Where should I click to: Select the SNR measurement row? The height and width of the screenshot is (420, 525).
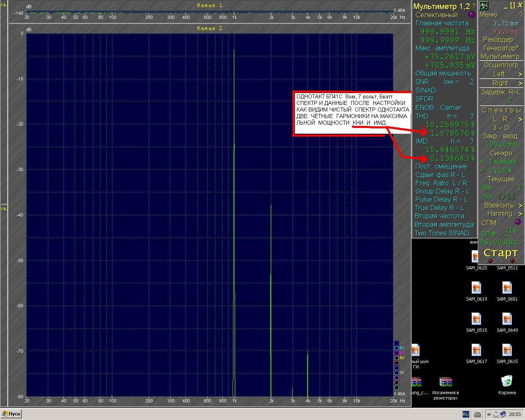tap(445, 82)
